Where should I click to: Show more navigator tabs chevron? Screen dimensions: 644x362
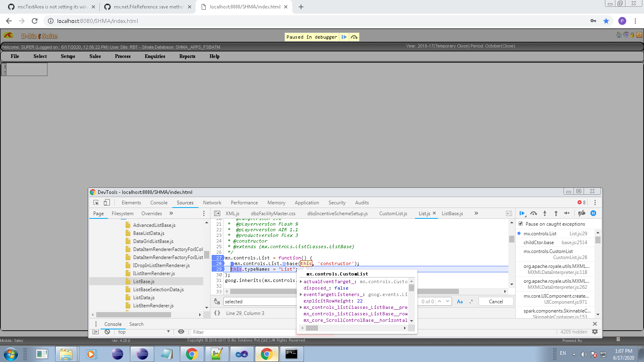[x=171, y=214]
